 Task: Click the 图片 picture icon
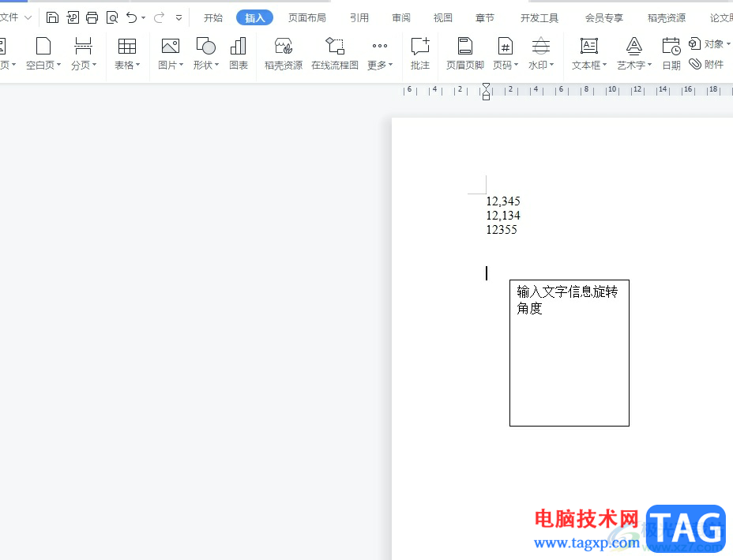point(170,47)
